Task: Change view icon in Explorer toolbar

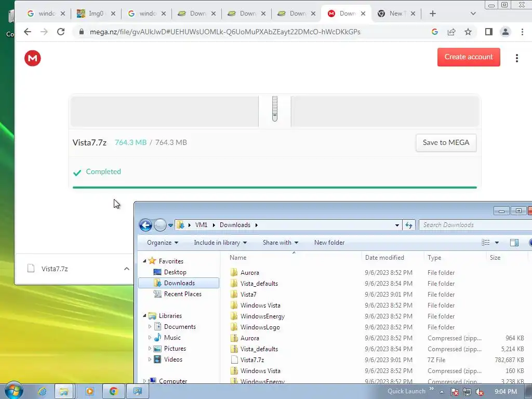Action: [x=486, y=243]
